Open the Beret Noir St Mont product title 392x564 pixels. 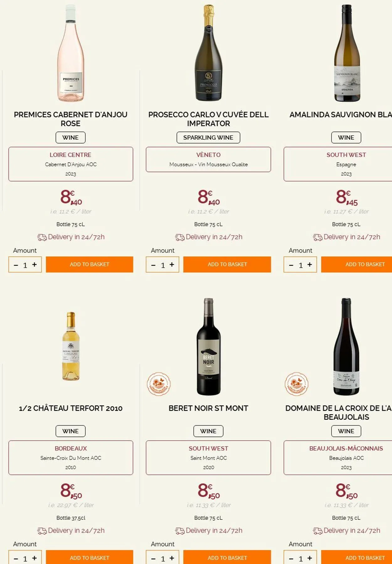coord(208,408)
